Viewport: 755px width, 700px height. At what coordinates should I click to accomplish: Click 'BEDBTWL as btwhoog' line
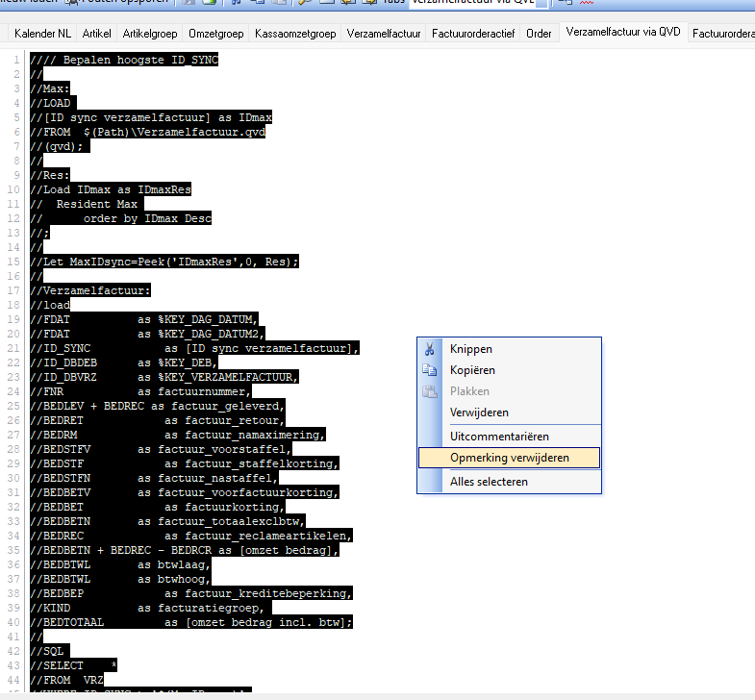(x=121, y=580)
